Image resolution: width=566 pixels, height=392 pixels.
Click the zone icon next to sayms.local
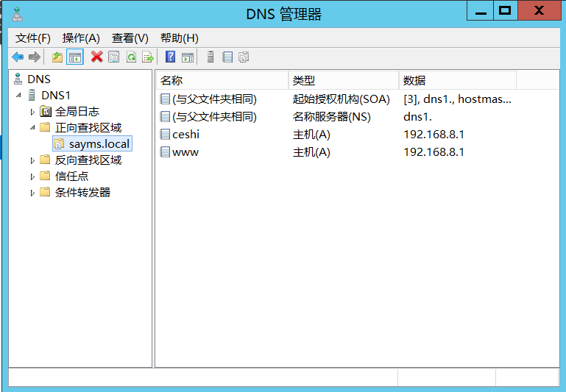click(59, 144)
